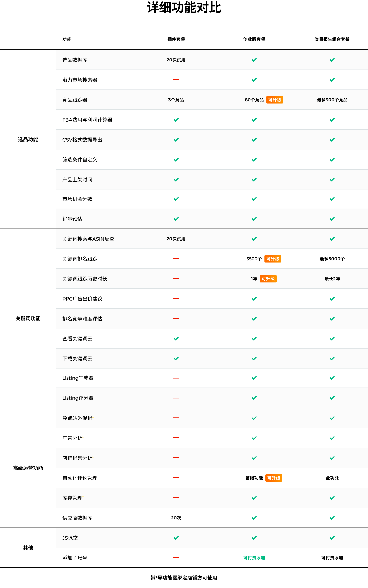Viewport: 368px width, 588px height.
Task: Click the 类目报告组合套餐 checkmark for 选品数据库
Action: (x=332, y=60)
